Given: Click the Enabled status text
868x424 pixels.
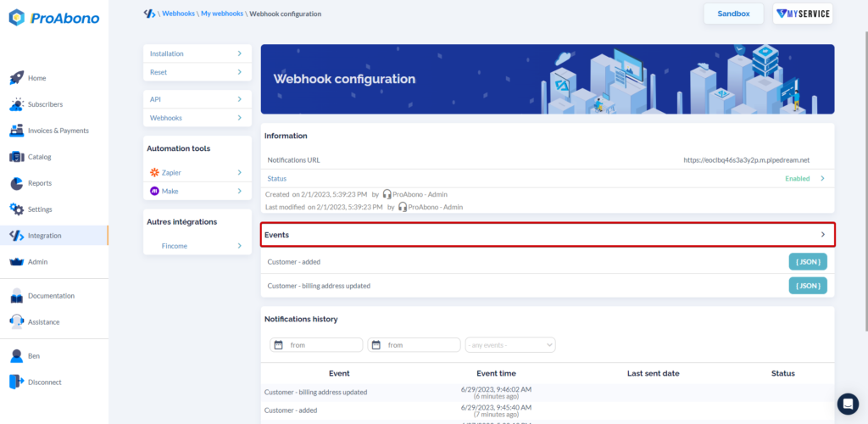Looking at the screenshot, I should [x=797, y=179].
